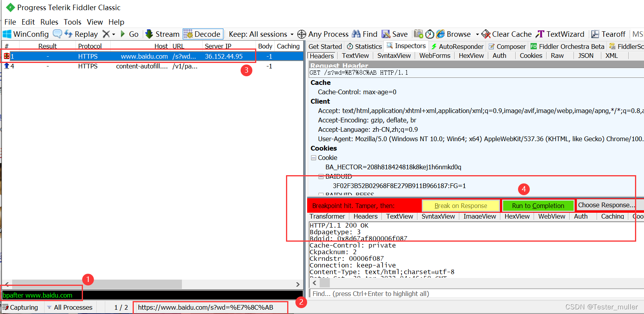Select response ImageView tab
This screenshot has width=644, height=314.
click(x=480, y=216)
